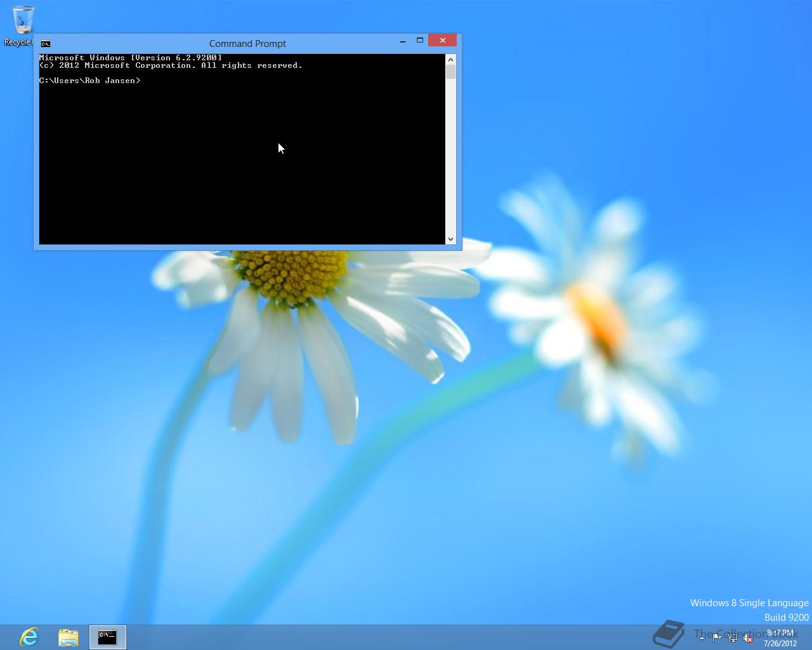The image size is (812, 650).
Task: Open File Explorer from the taskbar
Action: (x=69, y=637)
